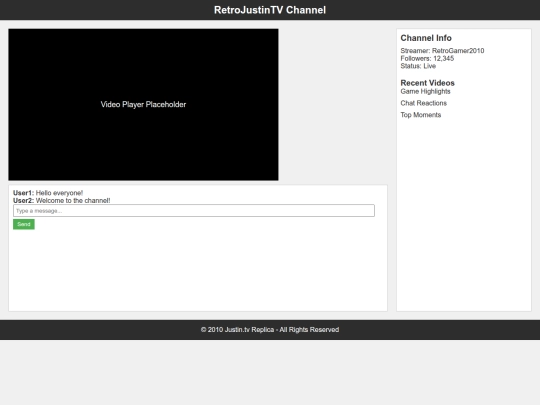Open the Game Highlights video

pyautogui.click(x=425, y=91)
